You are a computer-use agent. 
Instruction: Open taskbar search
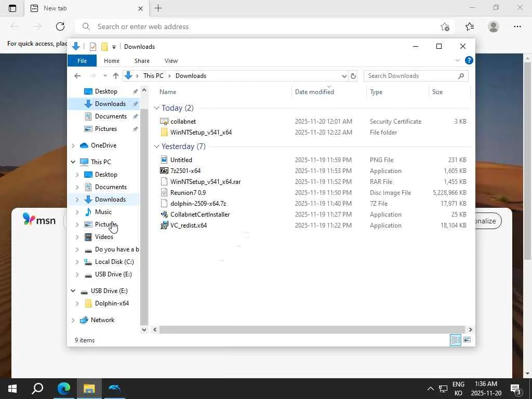tap(37, 389)
